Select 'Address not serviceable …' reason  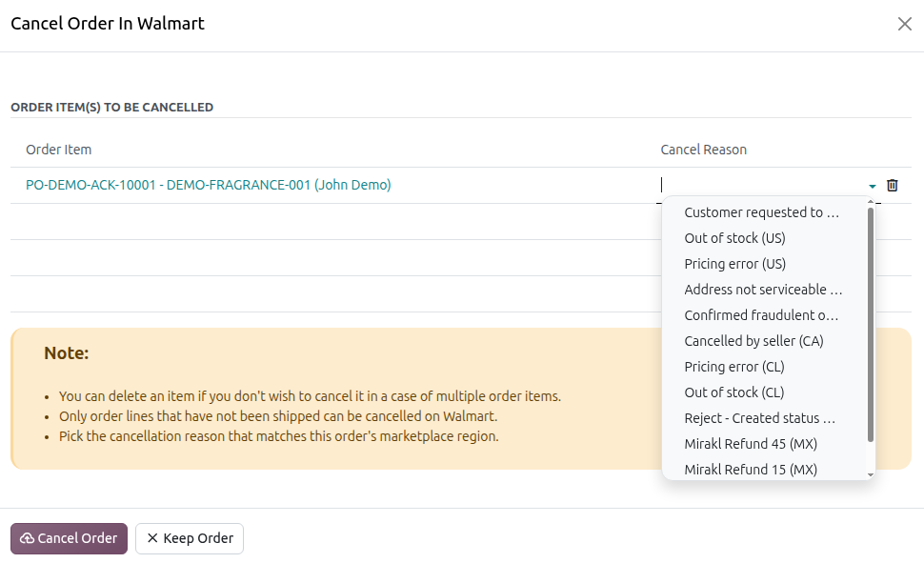click(764, 290)
